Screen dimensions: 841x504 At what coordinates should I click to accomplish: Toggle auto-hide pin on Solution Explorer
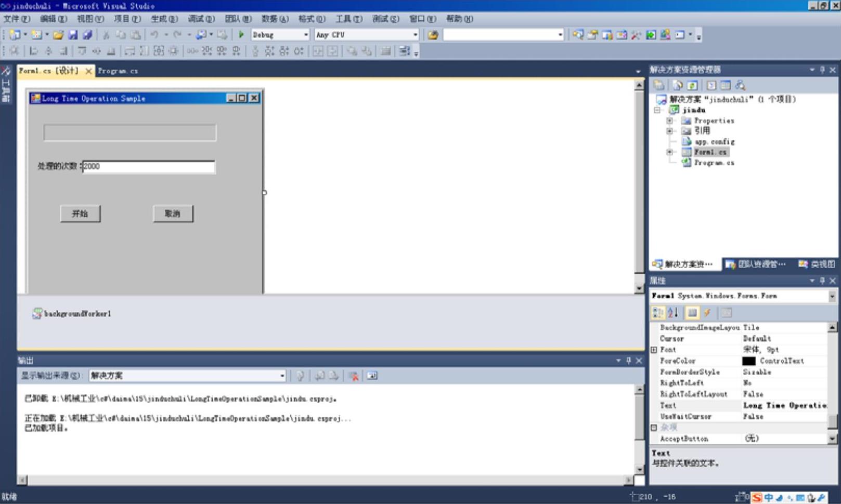point(822,70)
